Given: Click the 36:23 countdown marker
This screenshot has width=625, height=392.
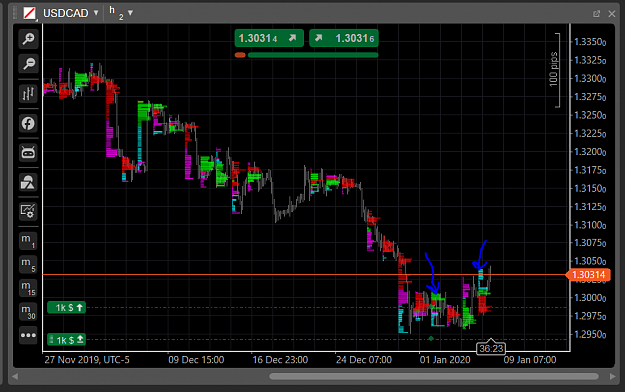Looking at the screenshot, I should [491, 348].
